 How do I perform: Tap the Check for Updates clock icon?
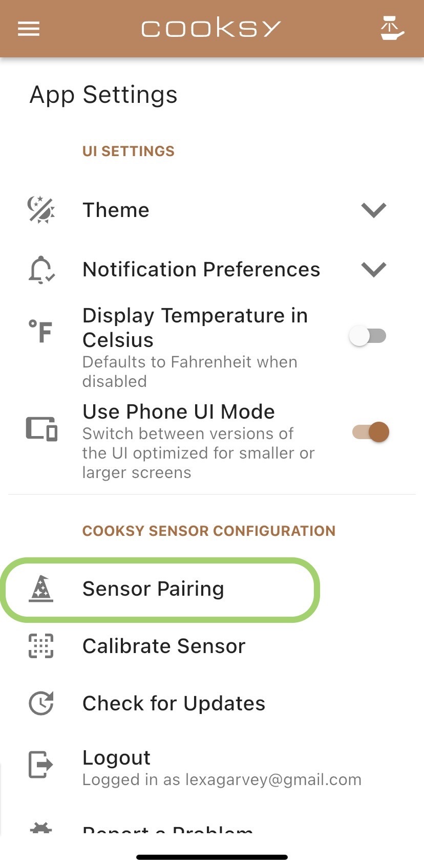pyautogui.click(x=41, y=703)
